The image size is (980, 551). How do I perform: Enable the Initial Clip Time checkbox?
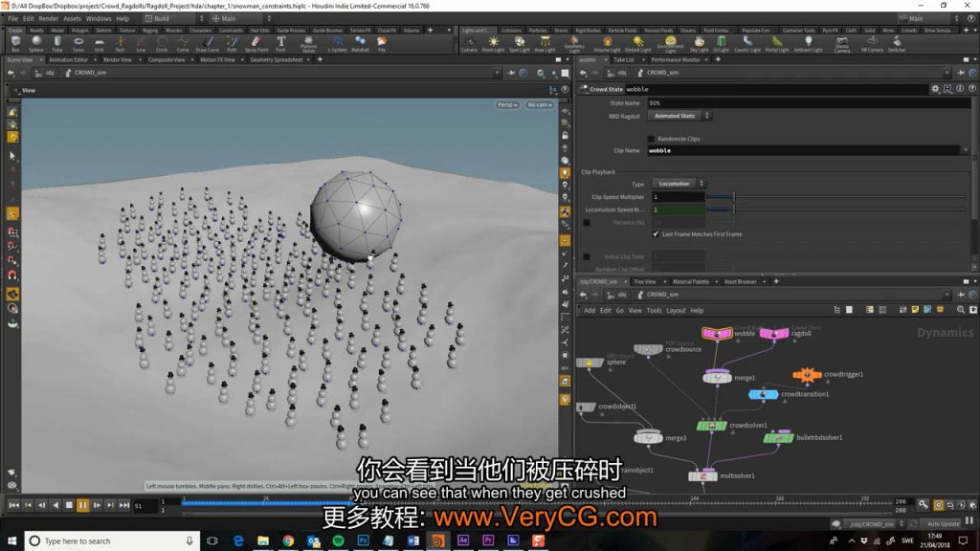pos(587,256)
